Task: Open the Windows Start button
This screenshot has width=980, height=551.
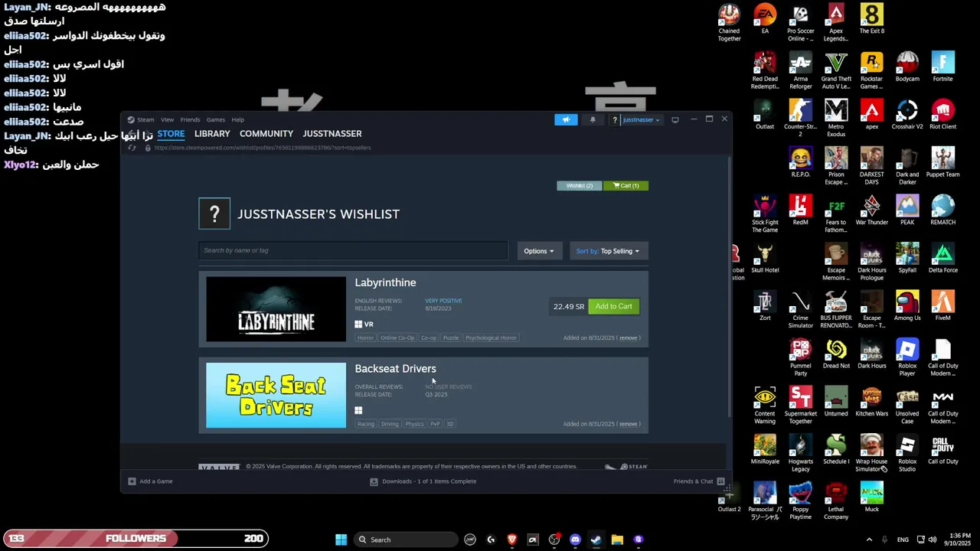Action: click(341, 540)
